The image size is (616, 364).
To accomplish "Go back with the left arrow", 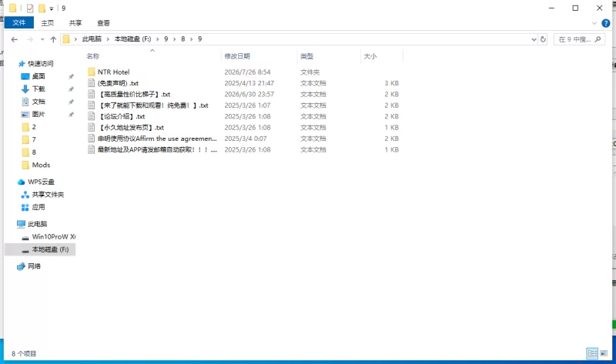I will point(15,39).
